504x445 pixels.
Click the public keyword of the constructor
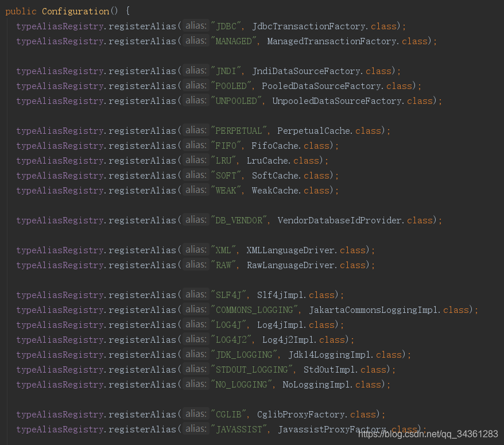click(x=21, y=11)
